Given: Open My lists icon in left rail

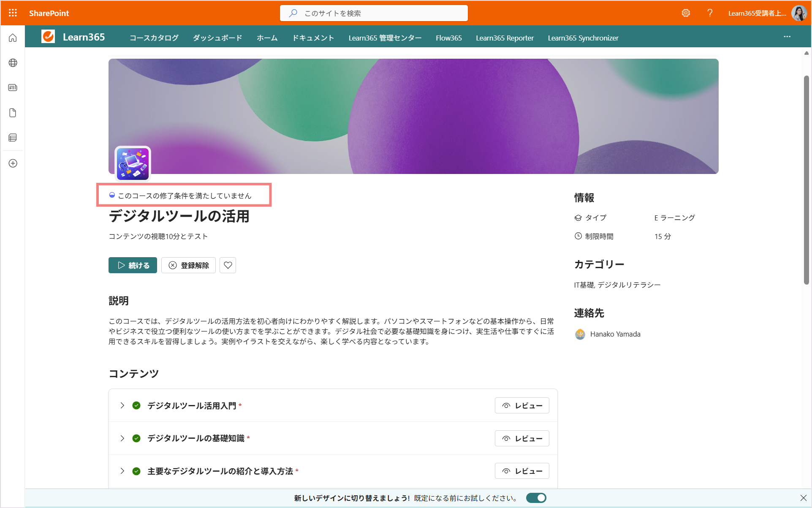Looking at the screenshot, I should (x=13, y=138).
